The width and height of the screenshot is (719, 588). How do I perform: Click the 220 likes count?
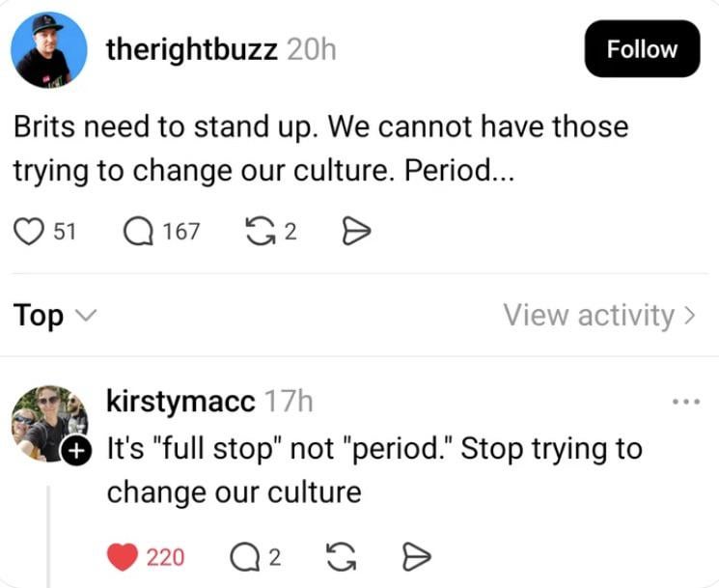166,557
